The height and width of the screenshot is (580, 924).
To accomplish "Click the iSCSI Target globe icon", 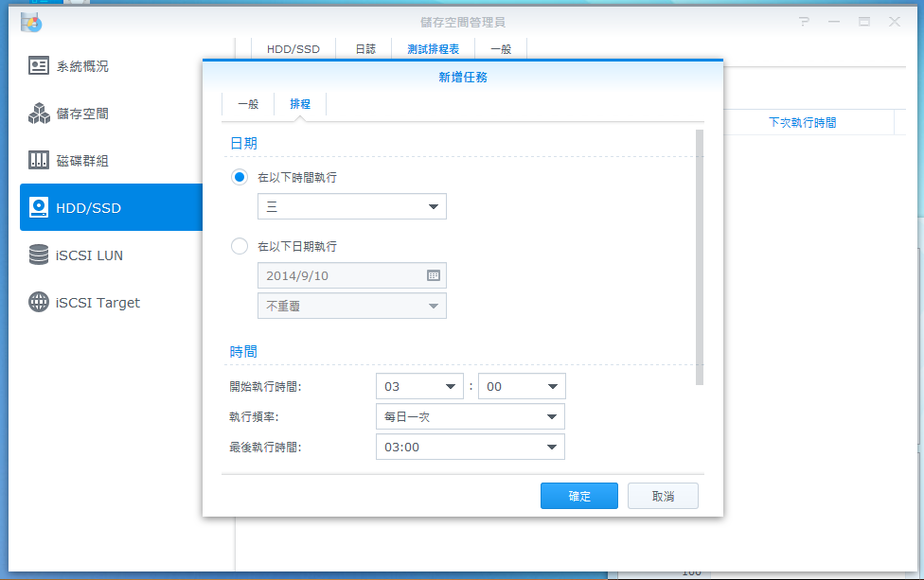I will click(x=38, y=302).
